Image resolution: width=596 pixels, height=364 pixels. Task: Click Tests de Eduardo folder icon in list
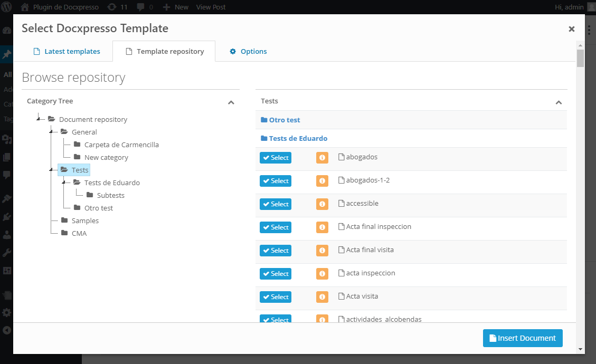point(264,138)
